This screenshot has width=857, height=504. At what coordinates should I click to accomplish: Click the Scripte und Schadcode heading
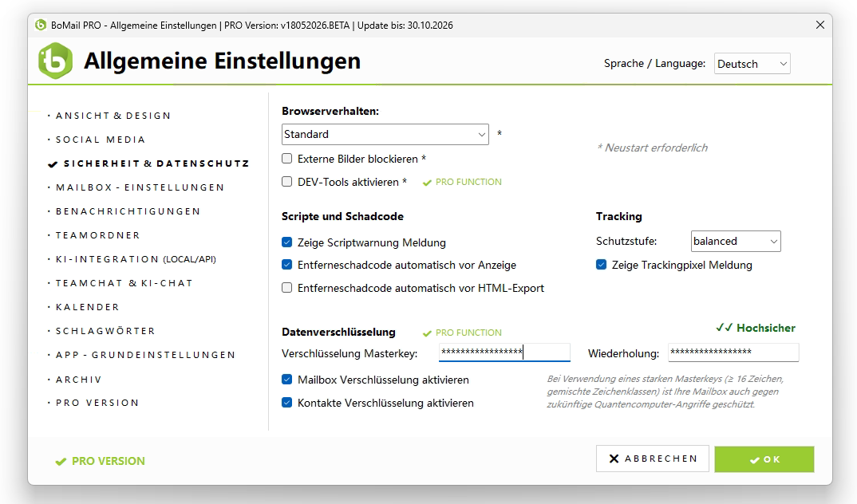(x=342, y=216)
